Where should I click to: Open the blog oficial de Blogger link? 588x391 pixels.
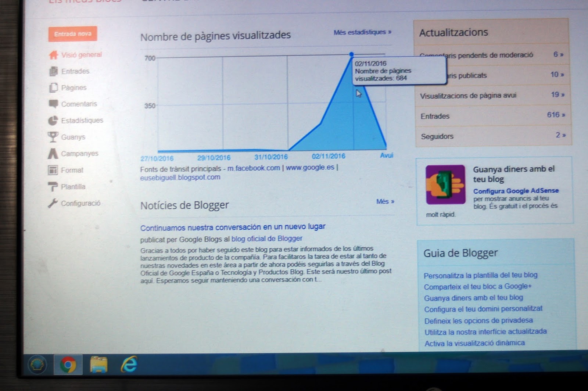pyautogui.click(x=267, y=238)
